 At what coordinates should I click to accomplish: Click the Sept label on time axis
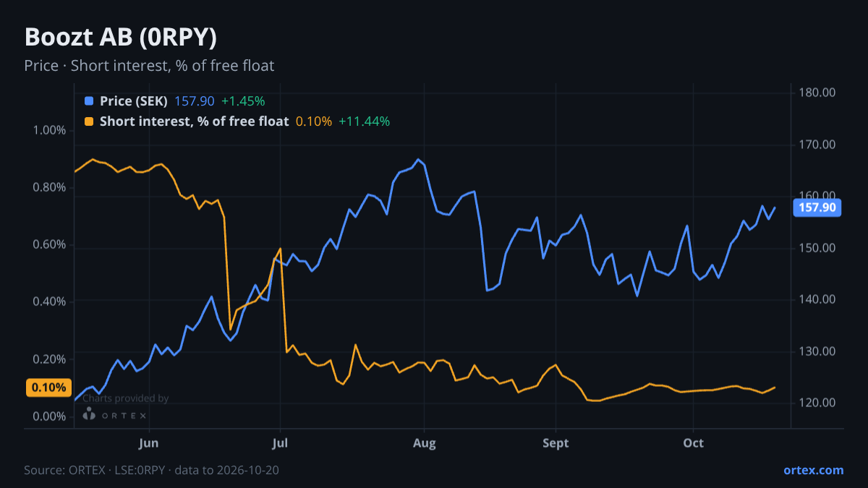pos(556,443)
